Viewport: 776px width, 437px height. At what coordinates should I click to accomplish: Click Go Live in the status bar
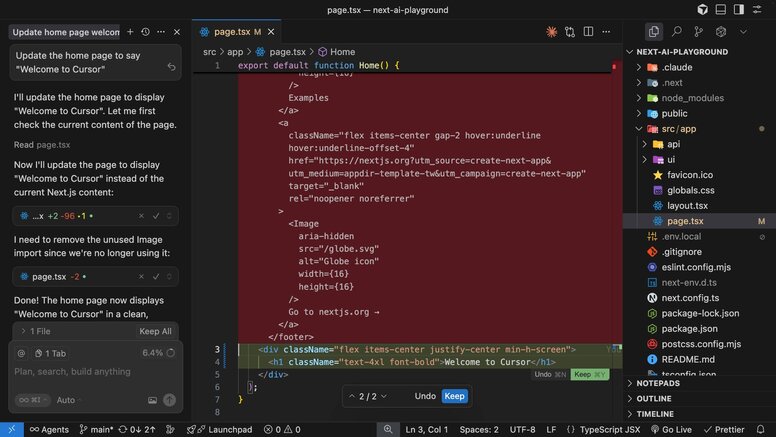tap(671, 430)
